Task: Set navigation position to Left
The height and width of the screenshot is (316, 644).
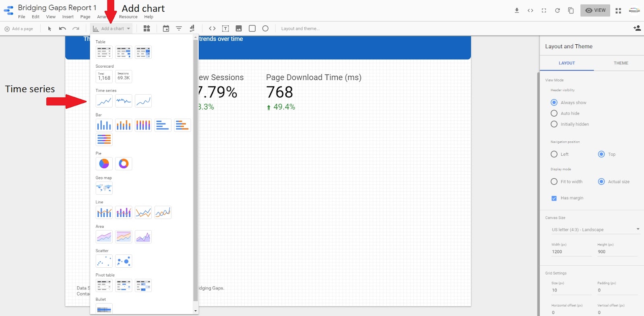Action: click(554, 154)
